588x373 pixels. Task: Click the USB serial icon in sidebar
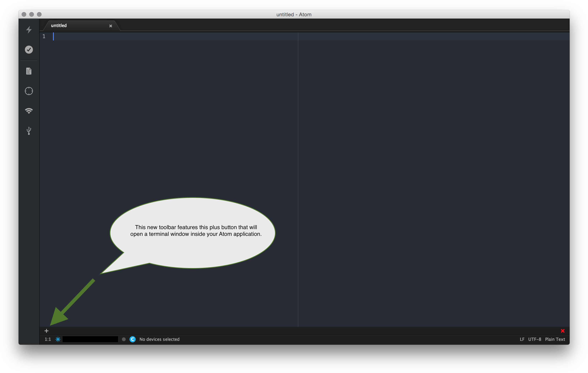point(29,131)
